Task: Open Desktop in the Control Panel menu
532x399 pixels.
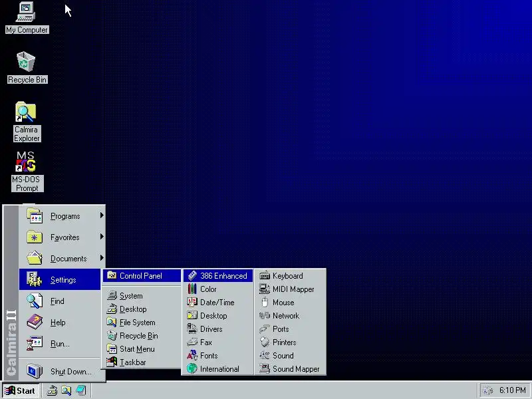Action: [218, 315]
